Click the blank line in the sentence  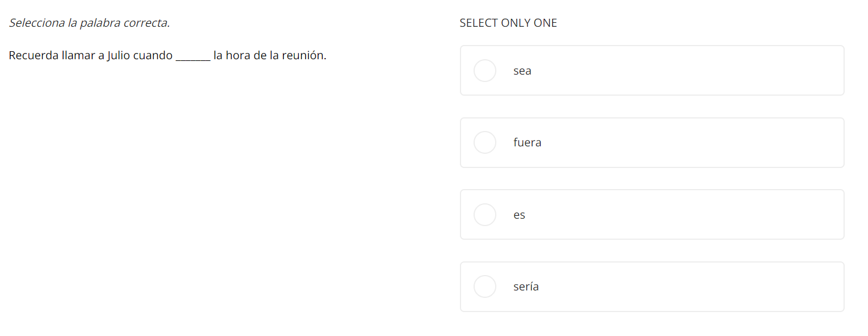pyautogui.click(x=193, y=56)
